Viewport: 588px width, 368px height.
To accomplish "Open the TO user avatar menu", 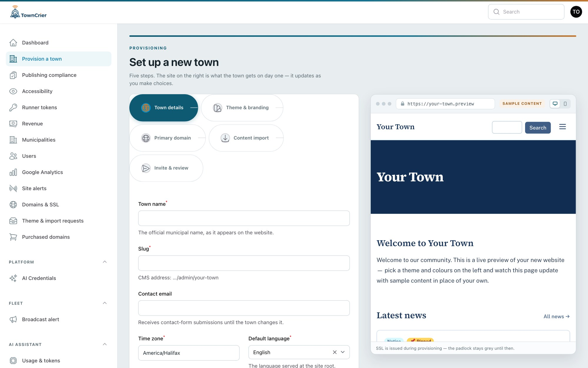I will tap(576, 12).
